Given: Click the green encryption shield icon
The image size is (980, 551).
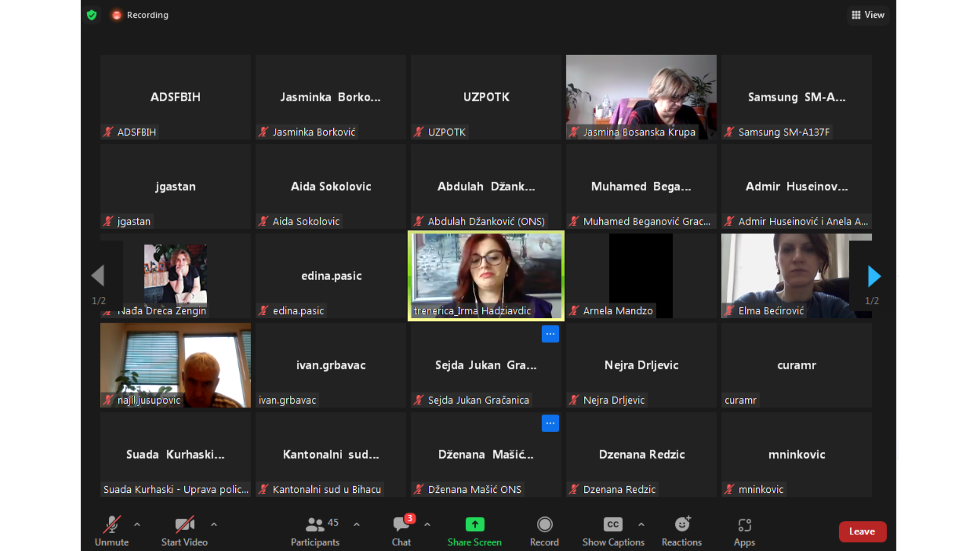Looking at the screenshot, I should point(92,15).
